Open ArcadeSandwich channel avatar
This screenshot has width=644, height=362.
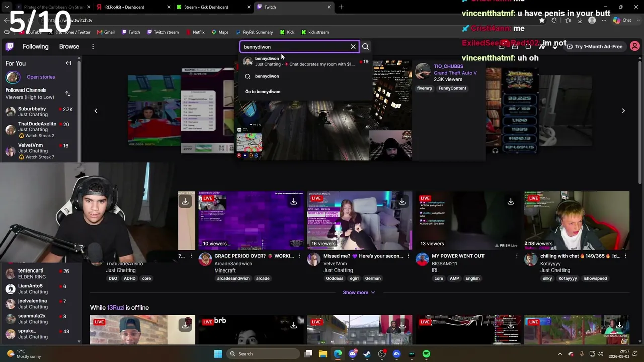pos(205,259)
